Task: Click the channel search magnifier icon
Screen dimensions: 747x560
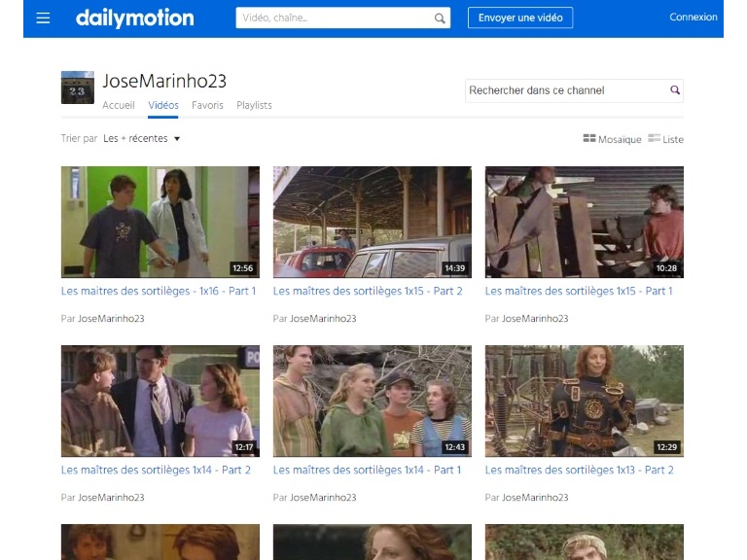Action: (x=675, y=90)
